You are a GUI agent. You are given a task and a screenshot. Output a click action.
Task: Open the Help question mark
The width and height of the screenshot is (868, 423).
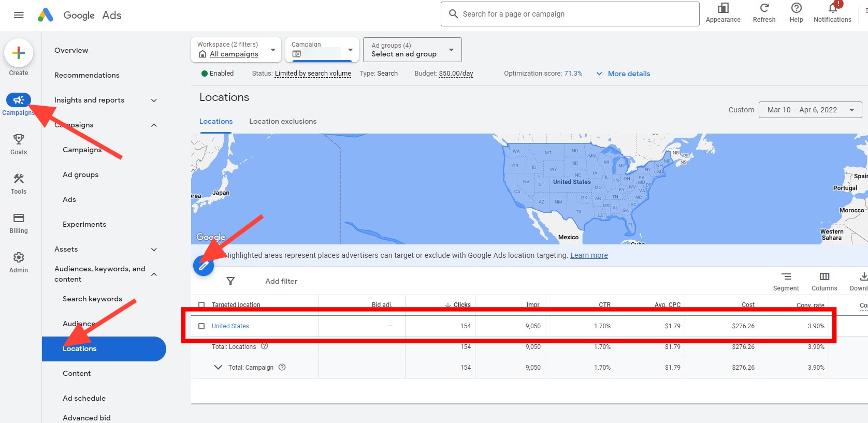point(797,8)
